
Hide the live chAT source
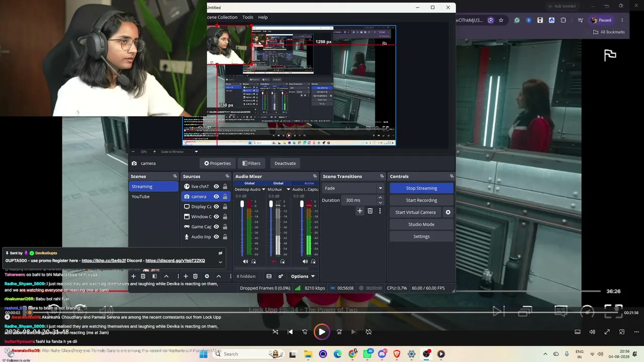point(216,187)
